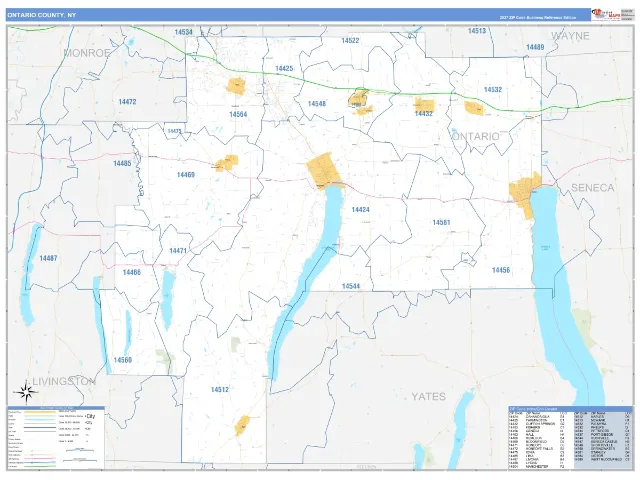The width and height of the screenshot is (640, 480).
Task: Click the ZIP code label 14472
Action: 127,102
